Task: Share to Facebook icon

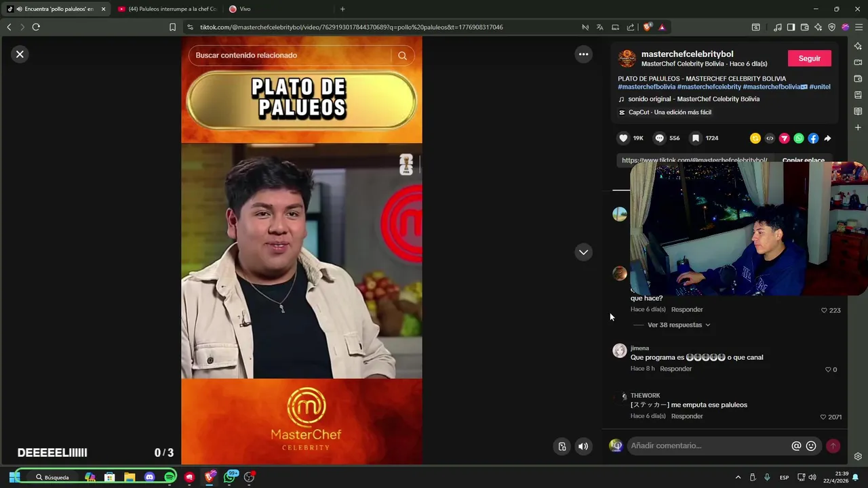Action: [813, 138]
